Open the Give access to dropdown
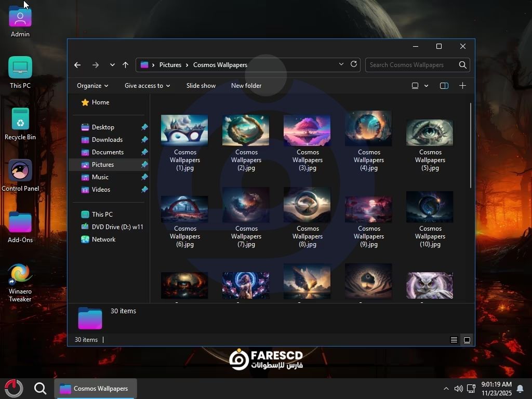 point(147,86)
